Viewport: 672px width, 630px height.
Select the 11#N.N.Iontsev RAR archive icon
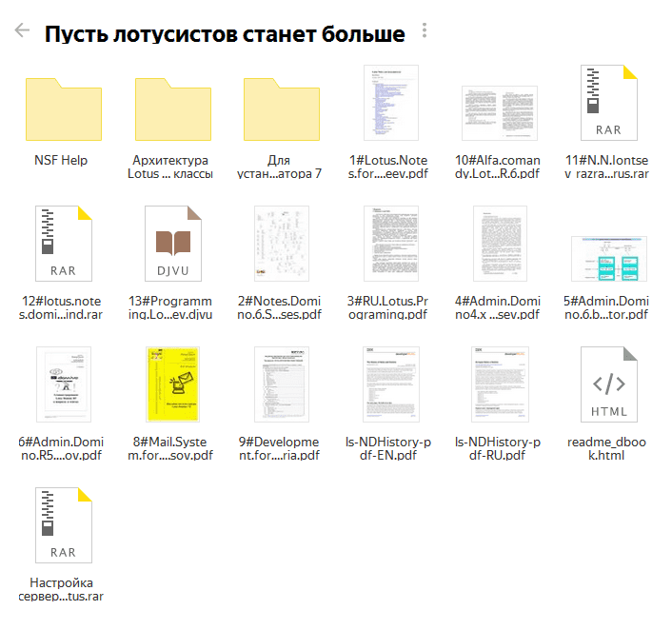608,103
